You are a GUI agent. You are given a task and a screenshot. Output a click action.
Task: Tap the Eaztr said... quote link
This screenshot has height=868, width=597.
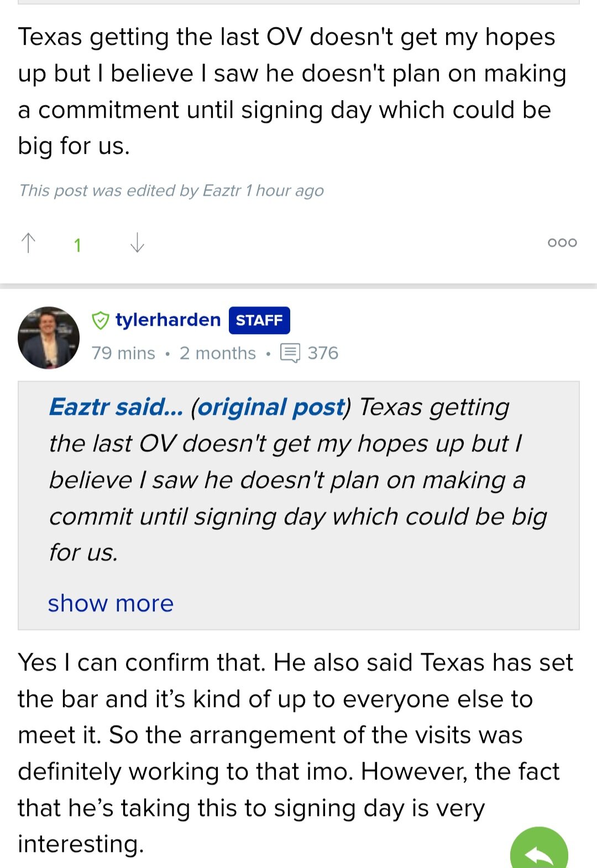point(116,407)
